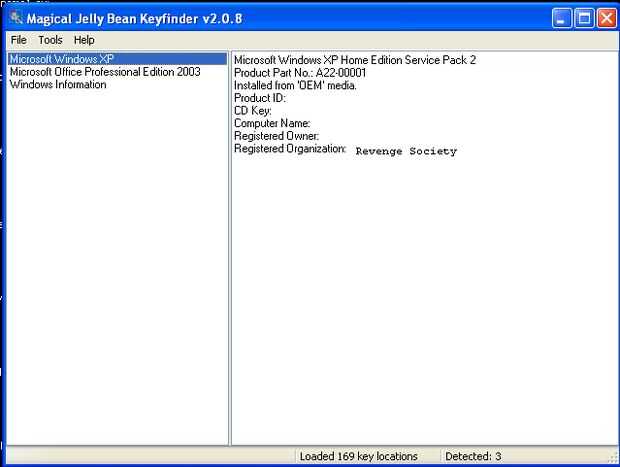The image size is (620, 467).
Task: Click the 'Registered Organization:' label
Action: [290, 149]
